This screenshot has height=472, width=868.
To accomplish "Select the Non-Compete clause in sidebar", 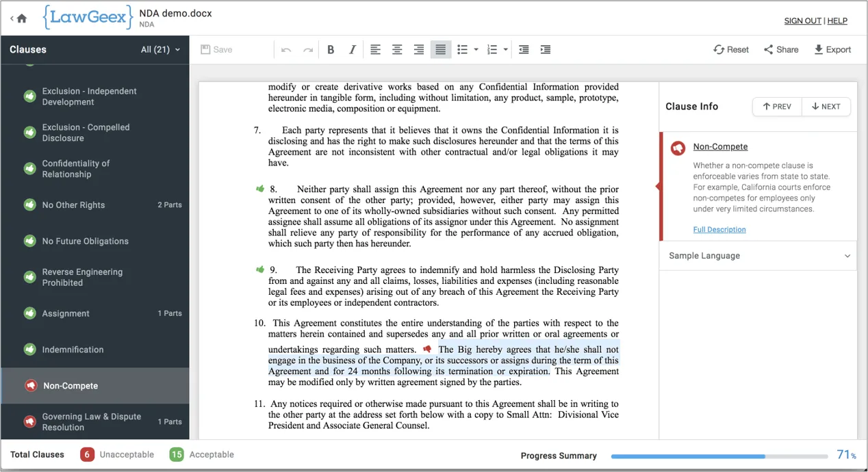I will pos(94,386).
